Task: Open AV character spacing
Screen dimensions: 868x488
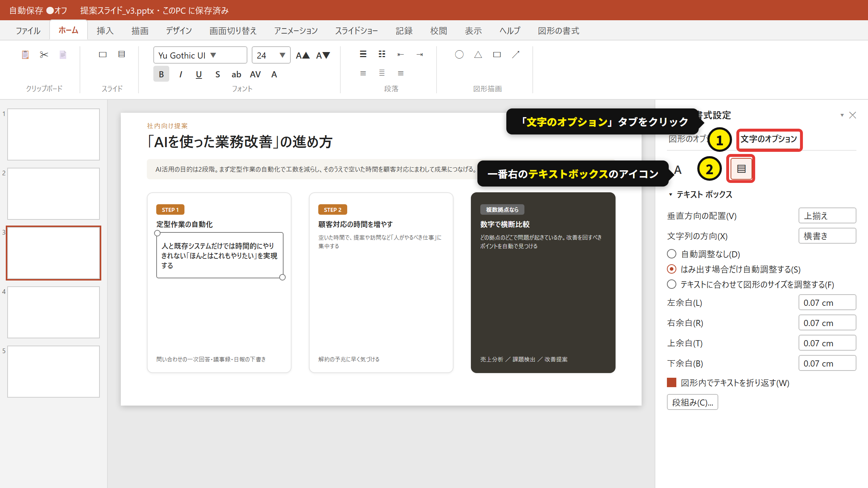Action: click(255, 74)
